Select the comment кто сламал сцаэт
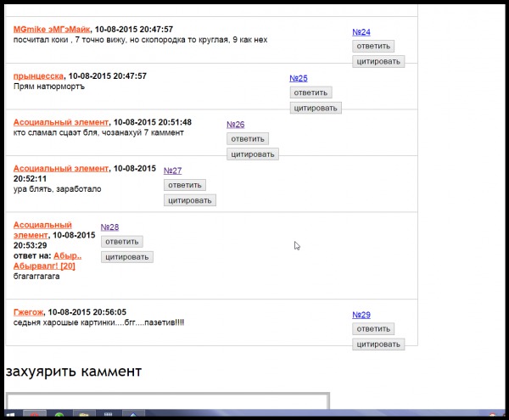Screen dimensions: 509x420 98,132
